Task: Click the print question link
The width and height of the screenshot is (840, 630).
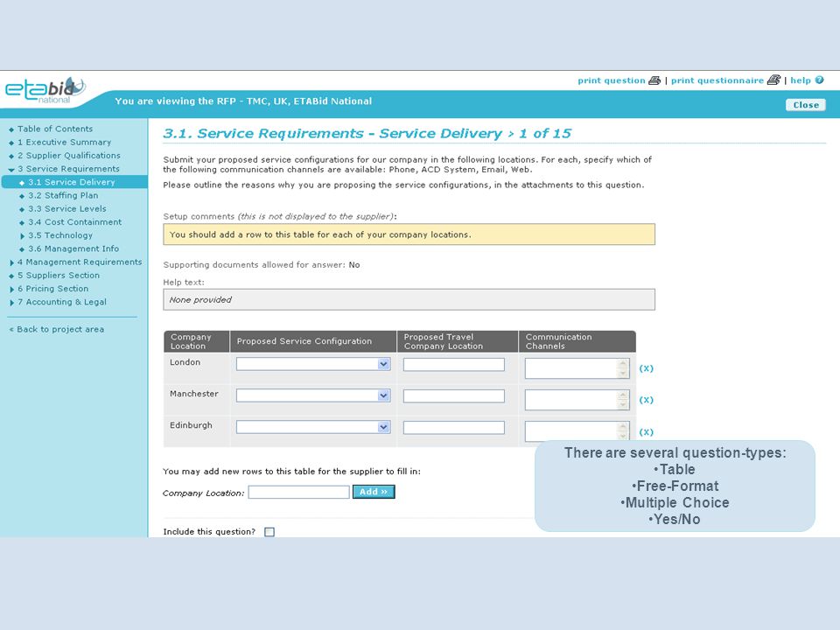Action: 612,80
